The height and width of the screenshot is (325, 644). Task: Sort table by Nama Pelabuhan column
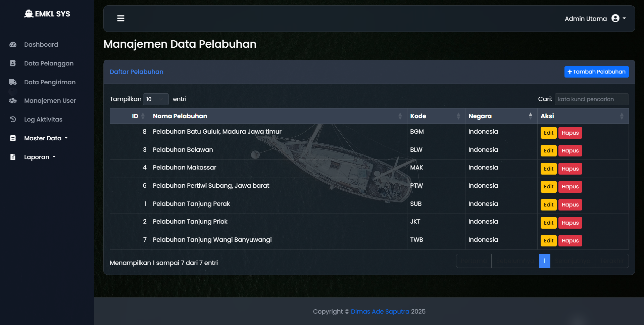[x=180, y=116]
